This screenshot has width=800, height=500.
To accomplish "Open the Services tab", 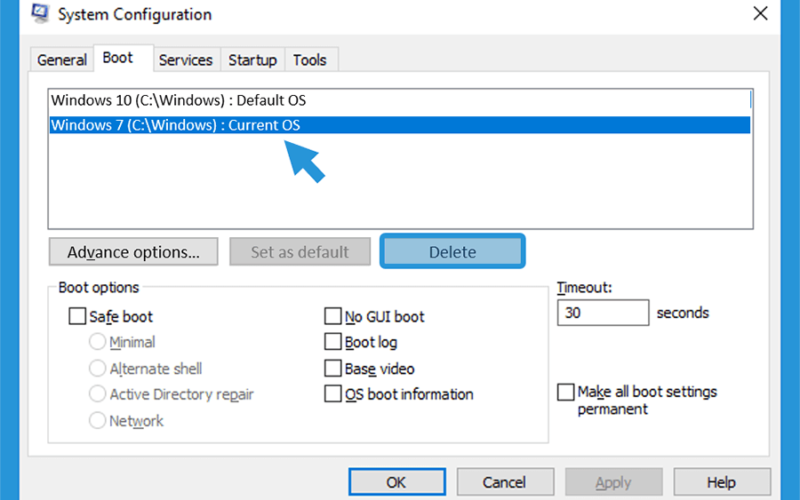I will click(x=186, y=60).
